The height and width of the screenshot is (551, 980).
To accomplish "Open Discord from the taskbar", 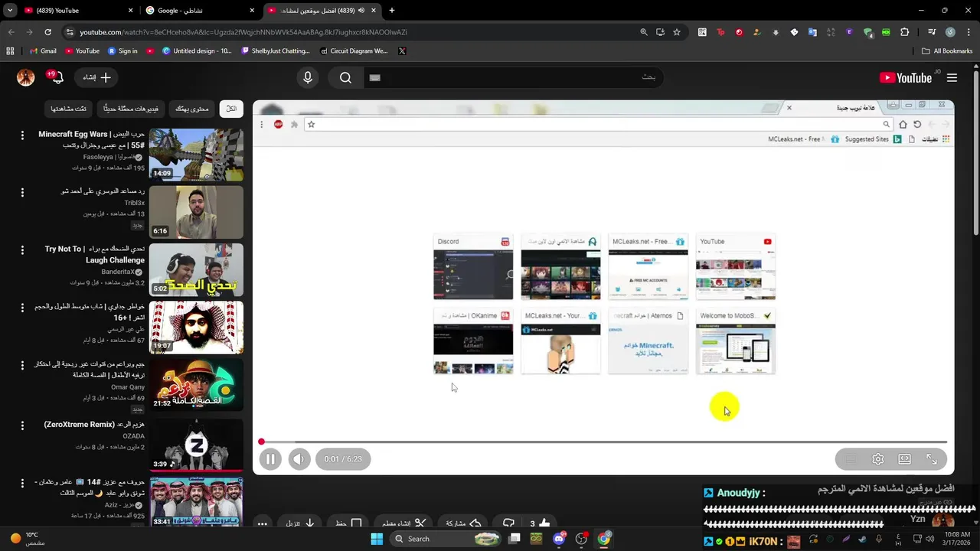I will (x=559, y=539).
